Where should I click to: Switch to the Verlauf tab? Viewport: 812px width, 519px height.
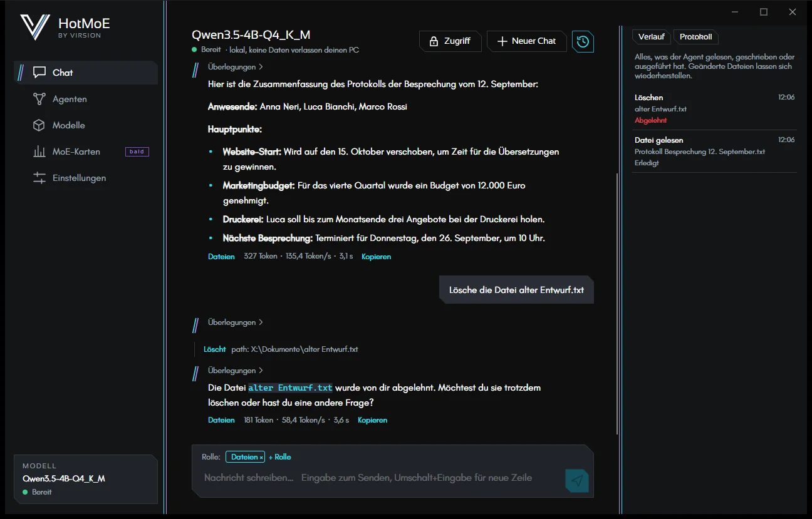pos(652,37)
